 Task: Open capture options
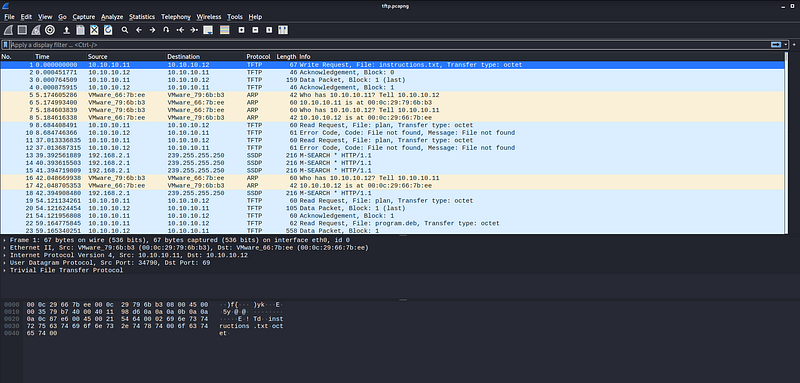click(50, 30)
